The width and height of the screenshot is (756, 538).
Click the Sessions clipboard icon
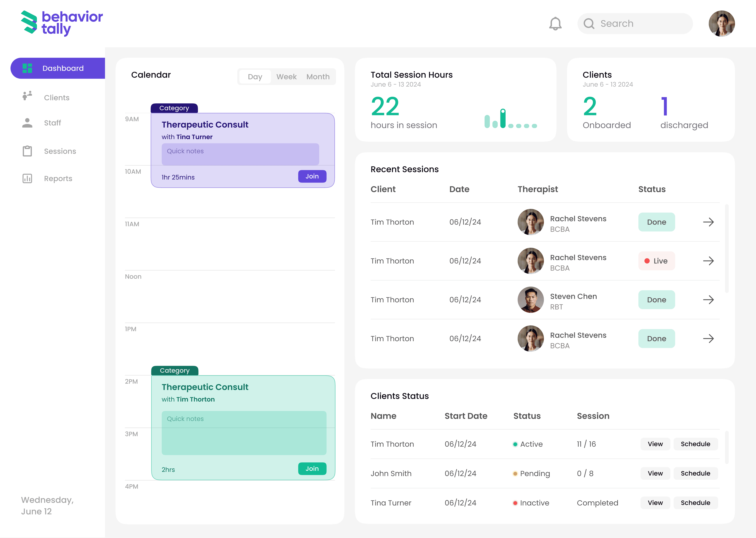coord(27,151)
